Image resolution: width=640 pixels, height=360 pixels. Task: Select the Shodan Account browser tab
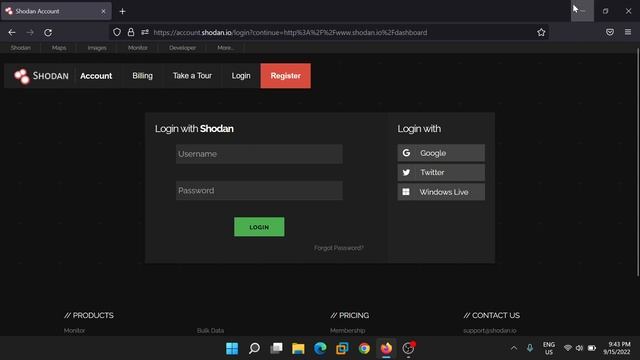pos(56,11)
